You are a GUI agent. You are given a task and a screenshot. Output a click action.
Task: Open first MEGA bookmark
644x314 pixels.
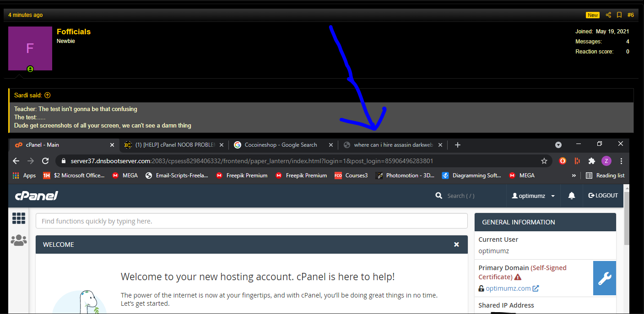coord(125,176)
